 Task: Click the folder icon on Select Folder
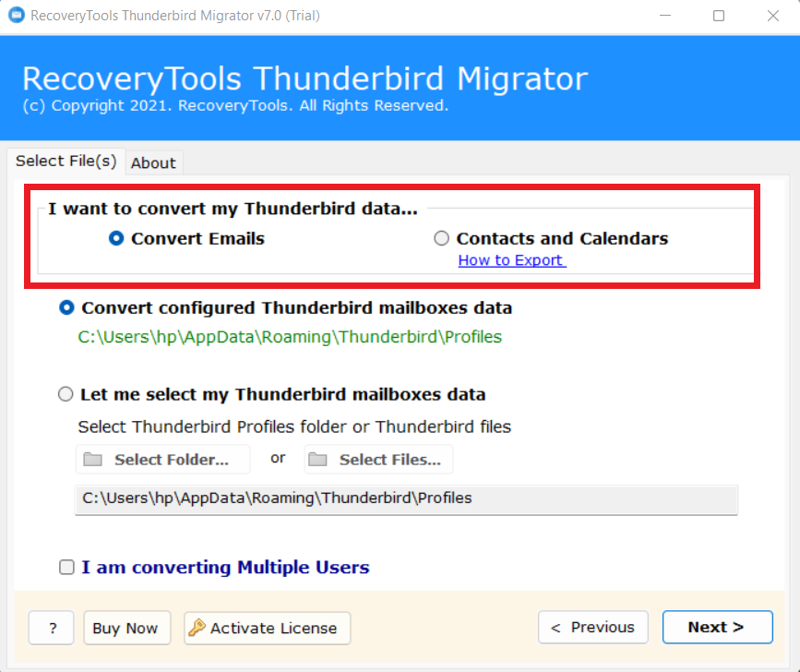[x=92, y=459]
